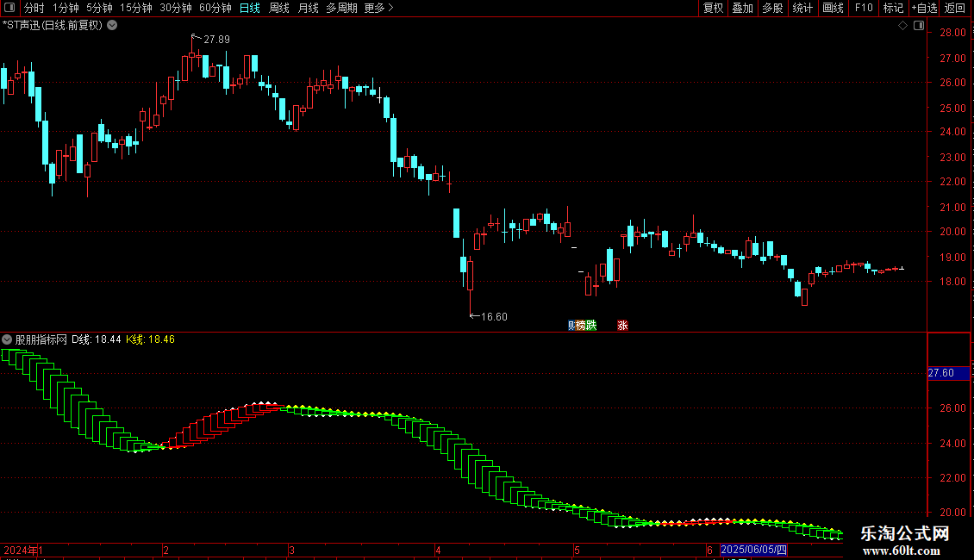This screenshot has width=974, height=560.
Task: Add stock via +自选
Action: pyautogui.click(x=924, y=8)
